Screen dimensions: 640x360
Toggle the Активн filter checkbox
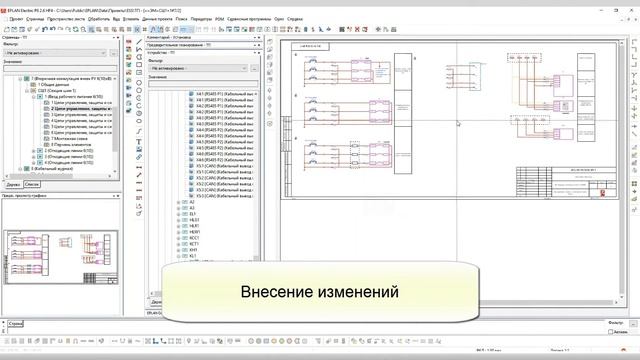[x=611, y=332]
